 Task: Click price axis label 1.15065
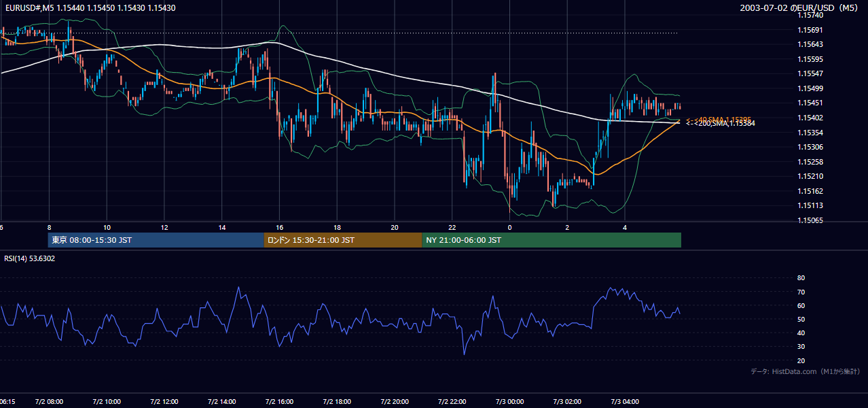(x=810, y=220)
